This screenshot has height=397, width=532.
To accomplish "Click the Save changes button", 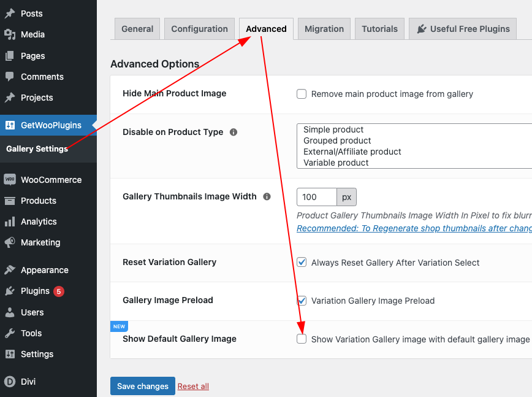I will pyautogui.click(x=143, y=386).
